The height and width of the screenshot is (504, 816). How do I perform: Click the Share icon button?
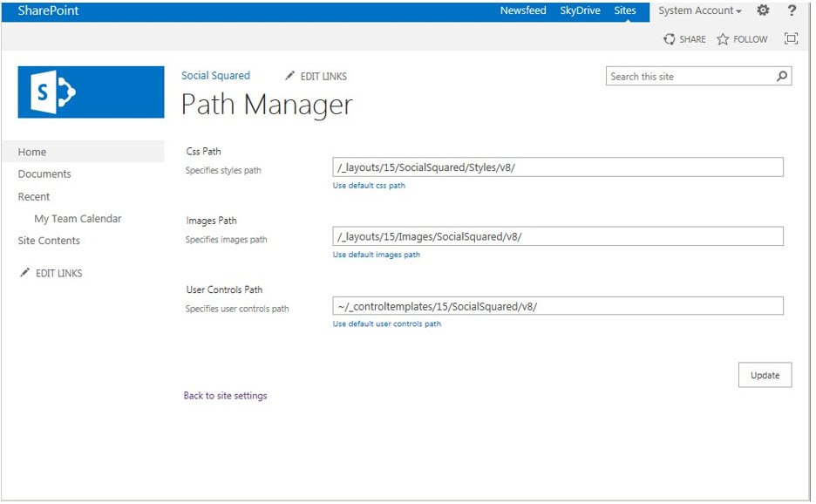tap(670, 39)
